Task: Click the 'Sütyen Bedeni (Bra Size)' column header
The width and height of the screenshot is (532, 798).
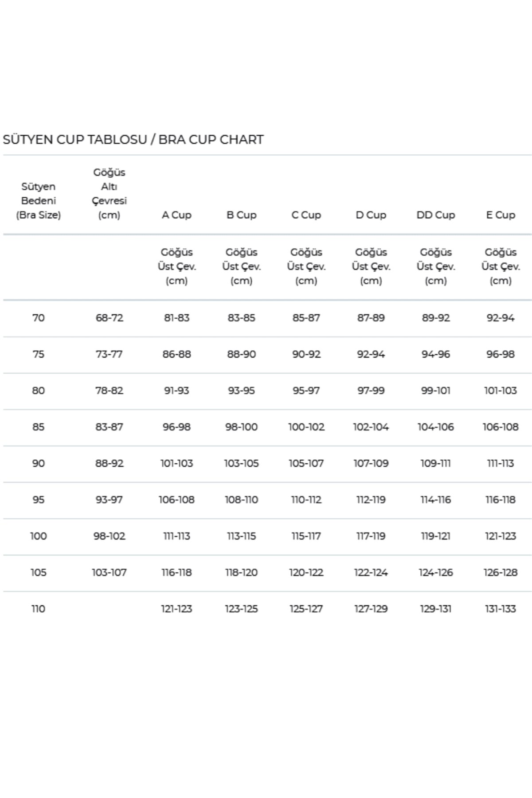Action: tap(39, 201)
